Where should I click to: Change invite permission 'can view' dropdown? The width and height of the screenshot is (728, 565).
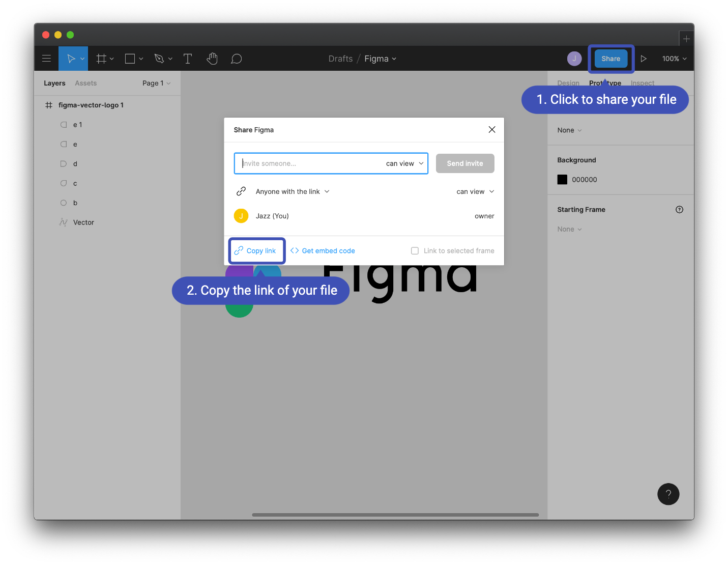[x=405, y=163]
